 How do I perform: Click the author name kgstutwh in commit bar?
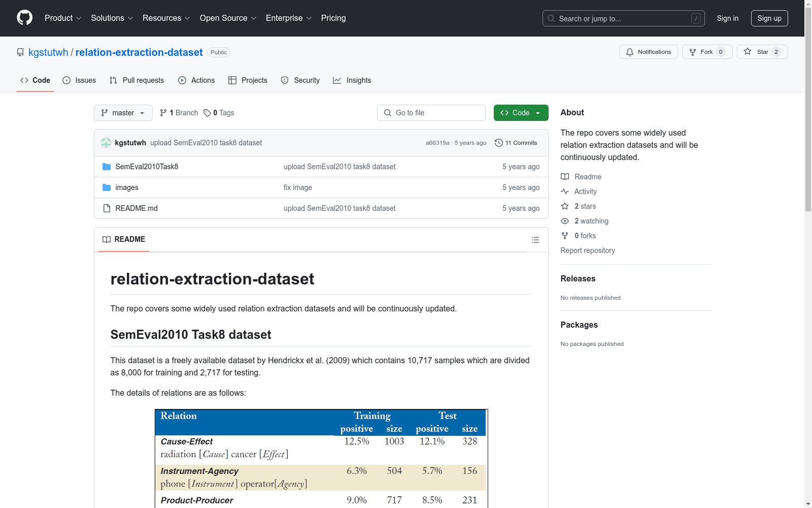tap(130, 143)
